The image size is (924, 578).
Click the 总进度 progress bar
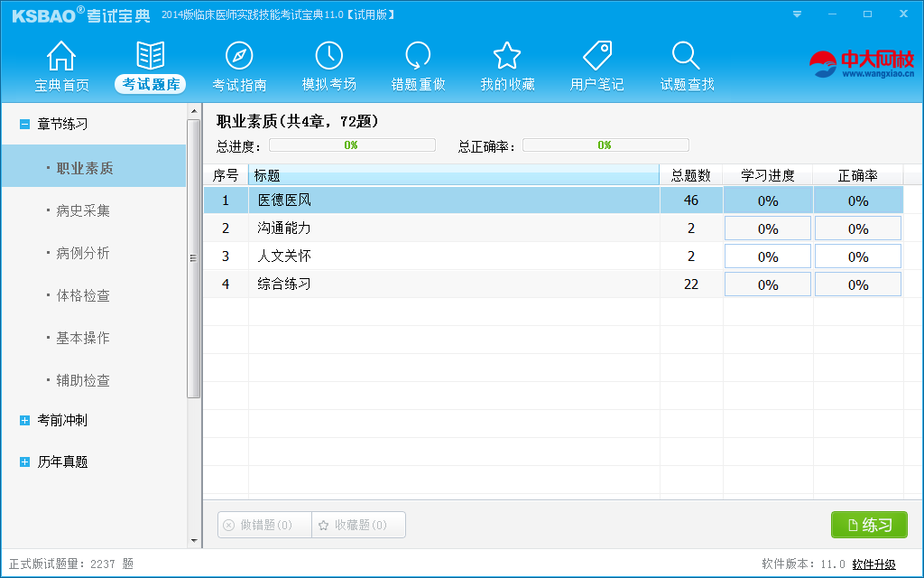352,144
